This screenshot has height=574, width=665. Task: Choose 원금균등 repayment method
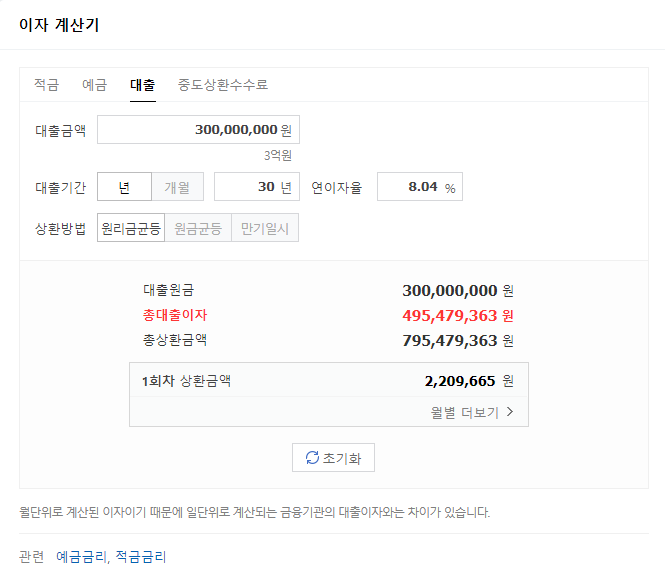[x=198, y=228]
